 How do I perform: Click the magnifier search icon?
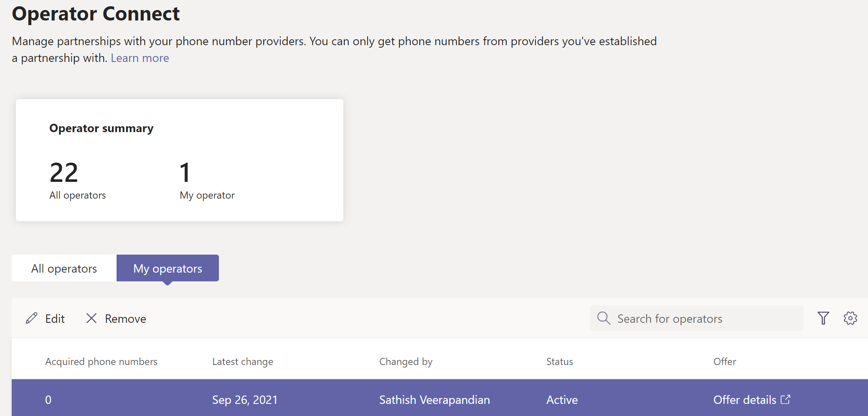coord(603,318)
